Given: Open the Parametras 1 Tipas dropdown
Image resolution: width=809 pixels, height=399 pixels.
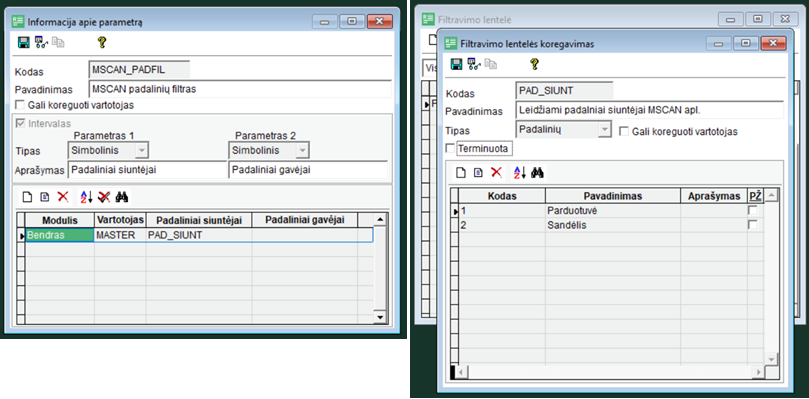Looking at the screenshot, I should click(141, 151).
